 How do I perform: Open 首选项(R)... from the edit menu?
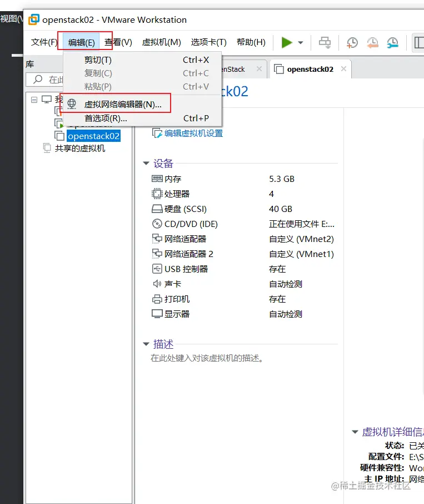pos(142,118)
